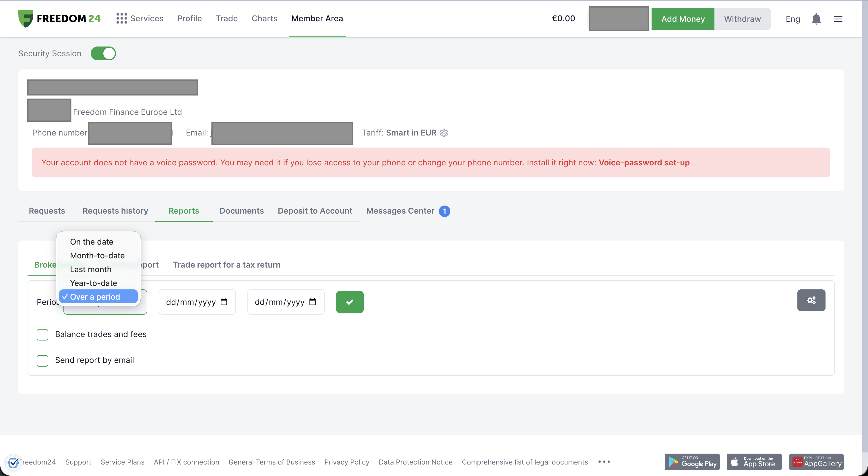Screen dimensions: 868x476
Task: Open the Google Play store badge
Action: (x=692, y=462)
